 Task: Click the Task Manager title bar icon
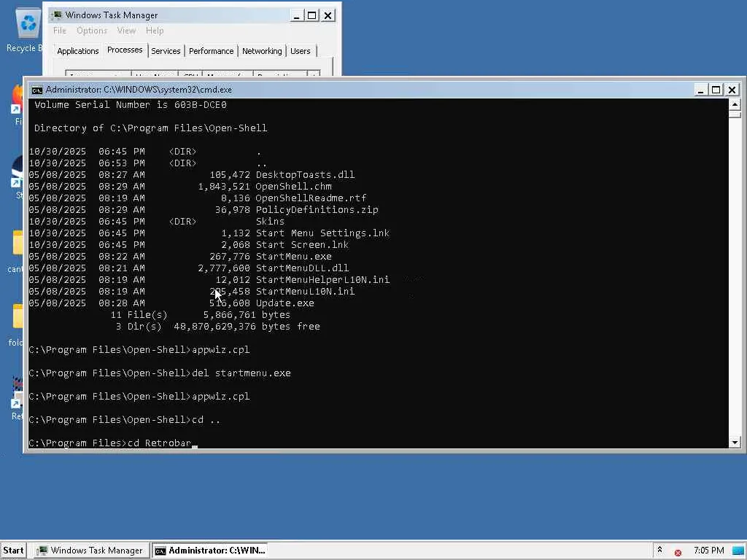point(57,15)
